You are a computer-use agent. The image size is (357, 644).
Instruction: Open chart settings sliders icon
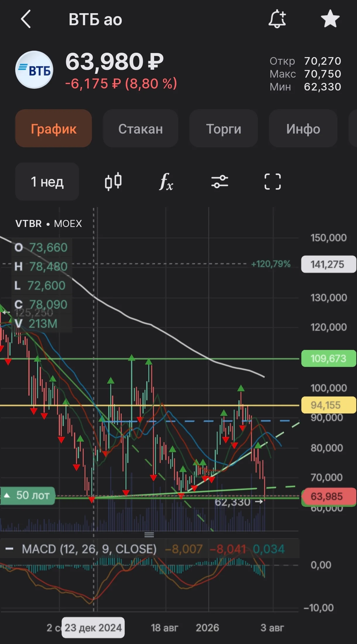tap(219, 182)
